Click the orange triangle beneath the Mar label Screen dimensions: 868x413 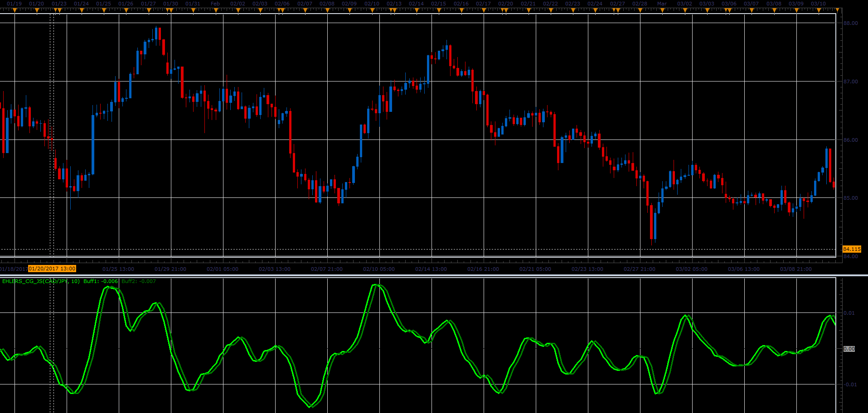[662, 10]
